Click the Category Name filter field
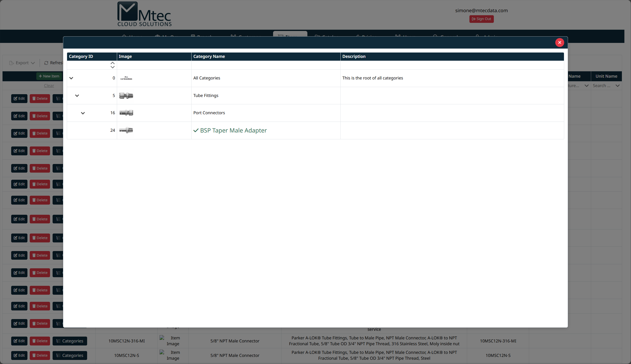631x364 pixels. (x=265, y=65)
